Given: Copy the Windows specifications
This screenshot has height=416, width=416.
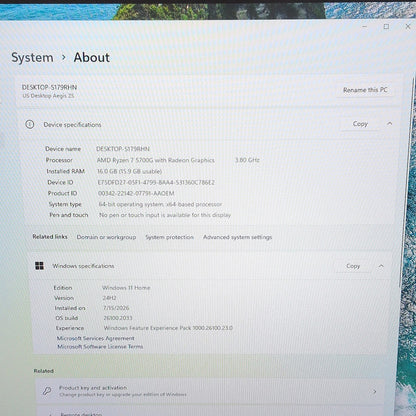Looking at the screenshot, I should pyautogui.click(x=353, y=266).
